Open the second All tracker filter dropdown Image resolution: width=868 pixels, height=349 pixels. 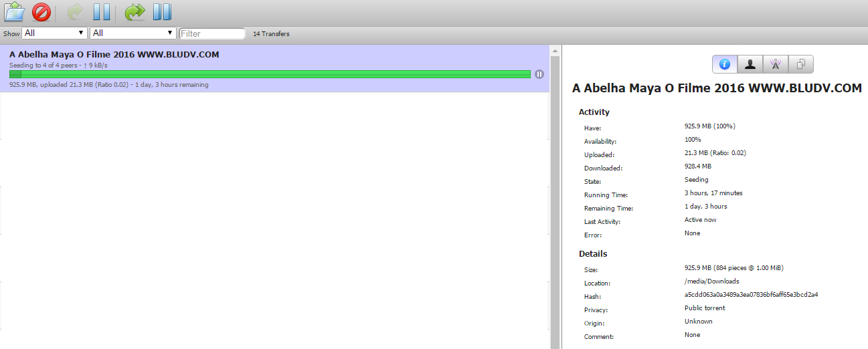[x=133, y=33]
